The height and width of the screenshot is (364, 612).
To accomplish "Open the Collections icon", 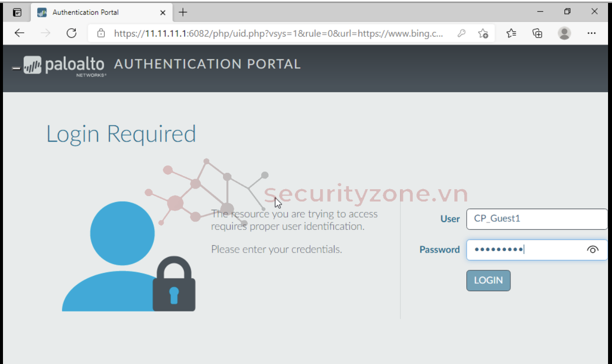I will (537, 33).
